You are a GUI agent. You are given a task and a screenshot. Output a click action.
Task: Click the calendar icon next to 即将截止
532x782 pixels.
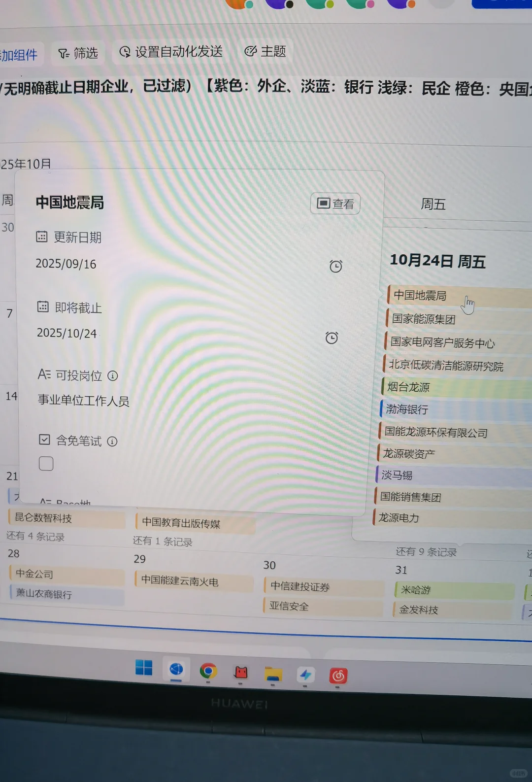(43, 306)
